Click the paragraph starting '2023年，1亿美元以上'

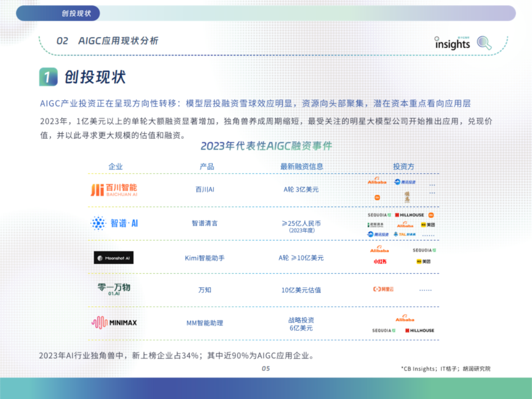click(266, 128)
